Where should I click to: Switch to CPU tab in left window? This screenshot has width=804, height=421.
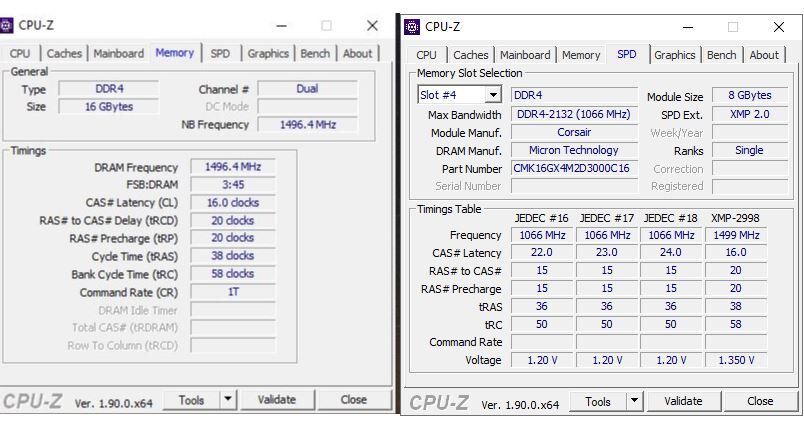20,53
